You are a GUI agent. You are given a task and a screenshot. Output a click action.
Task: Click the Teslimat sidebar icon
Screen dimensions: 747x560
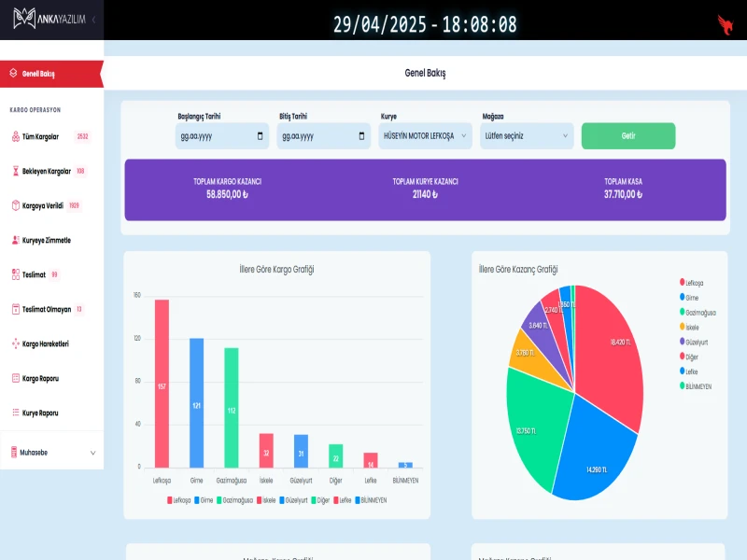[x=15, y=274]
